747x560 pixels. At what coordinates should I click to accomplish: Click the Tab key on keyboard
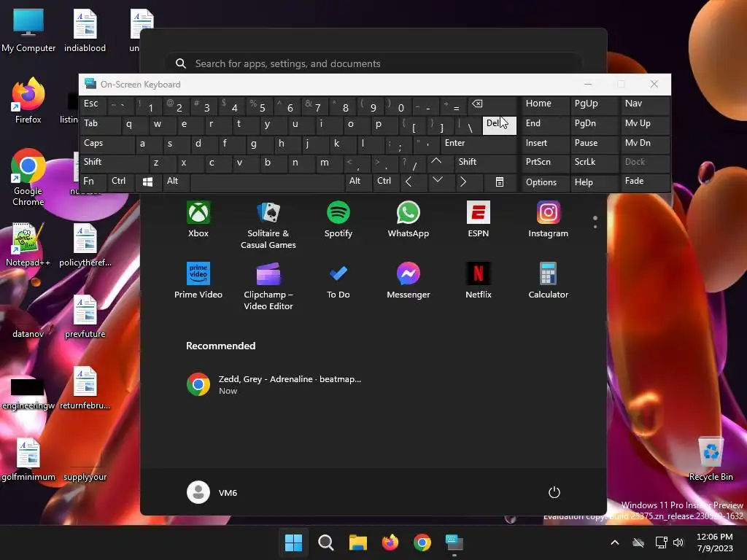(x=101, y=125)
